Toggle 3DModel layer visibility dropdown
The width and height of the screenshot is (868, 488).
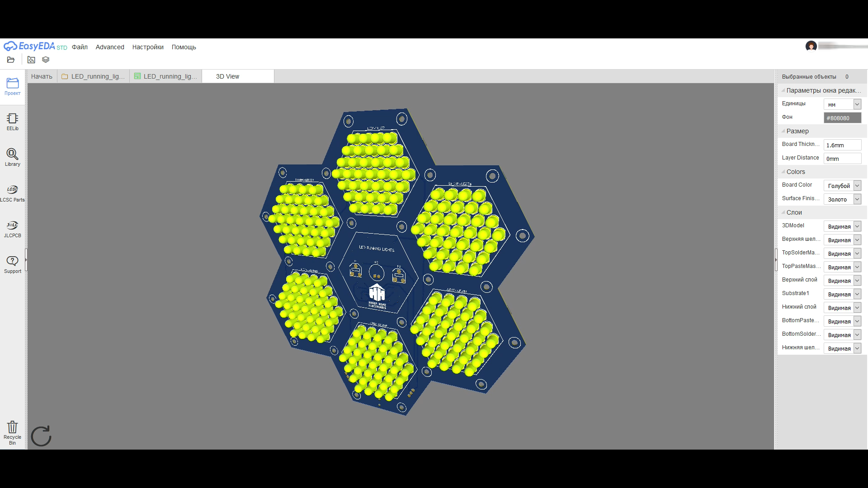tap(842, 226)
